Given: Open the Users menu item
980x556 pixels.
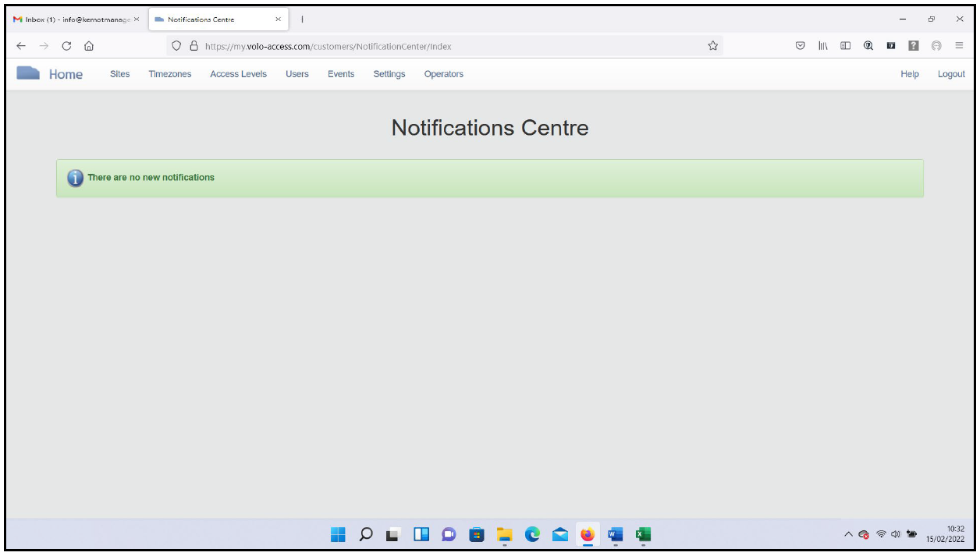Looking at the screenshot, I should pos(296,73).
